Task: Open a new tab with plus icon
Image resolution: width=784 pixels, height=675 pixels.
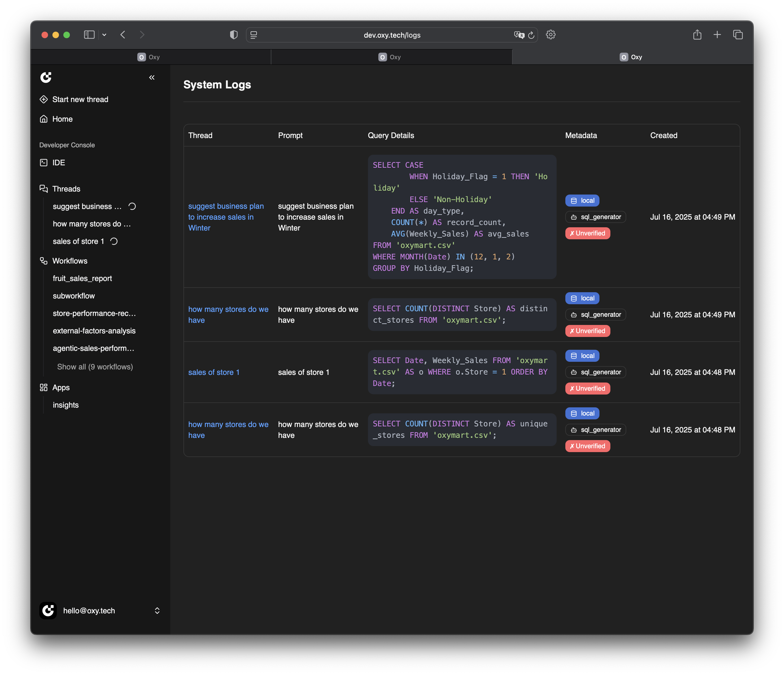Action: 717,35
